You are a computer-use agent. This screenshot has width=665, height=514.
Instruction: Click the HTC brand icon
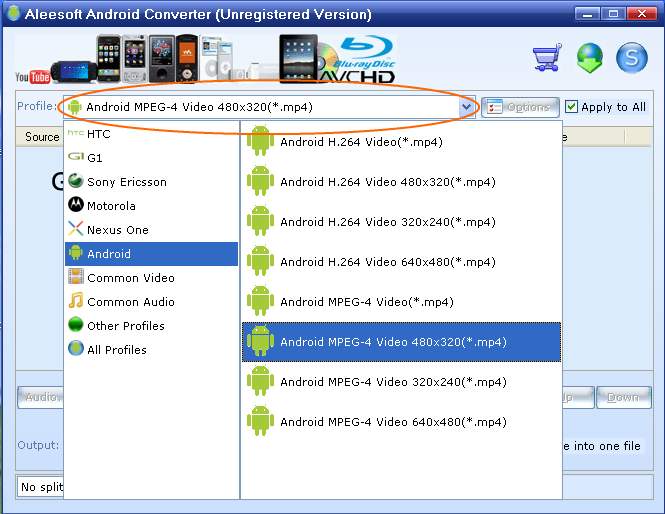(x=75, y=133)
